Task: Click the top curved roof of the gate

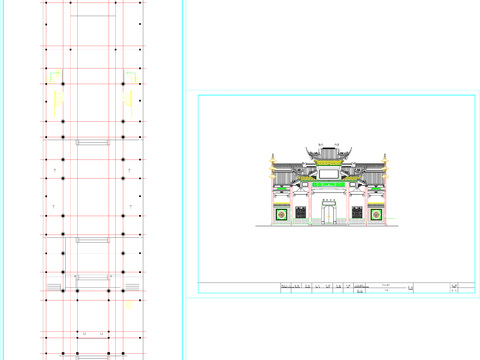Action: pos(329,153)
